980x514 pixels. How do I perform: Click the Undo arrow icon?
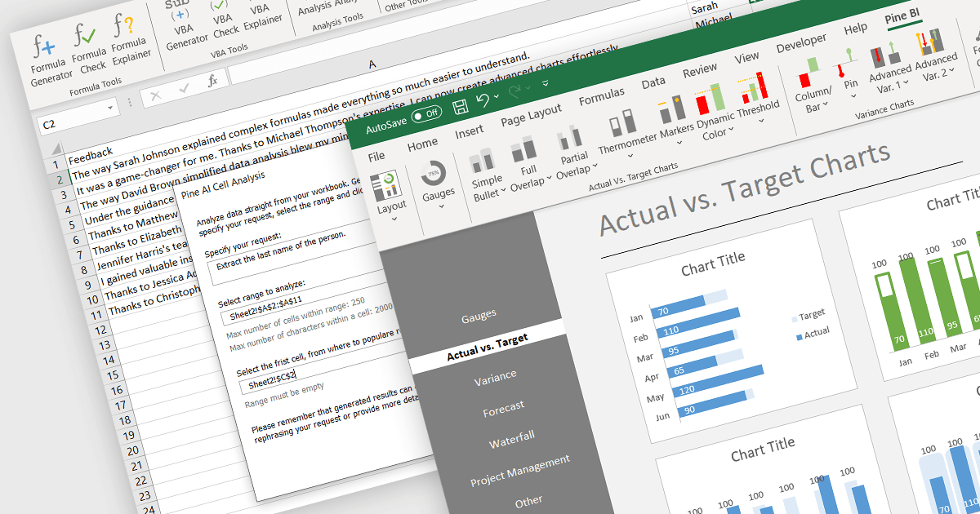click(x=483, y=100)
